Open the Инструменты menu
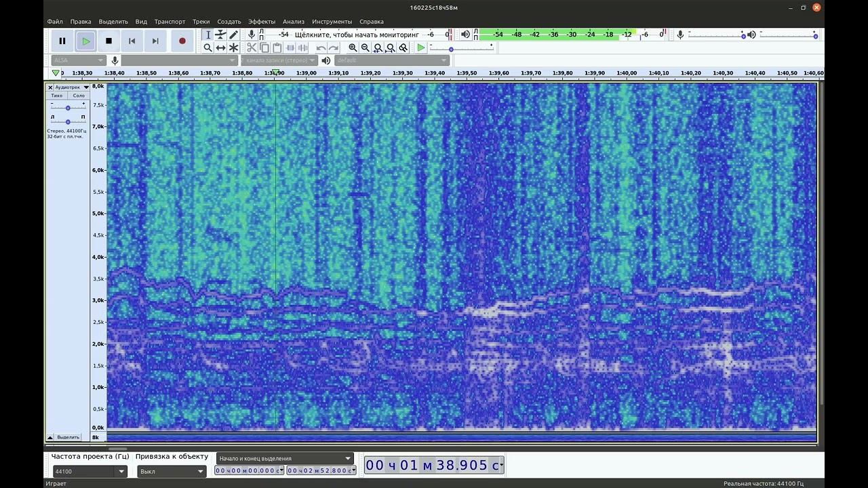 [x=332, y=22]
